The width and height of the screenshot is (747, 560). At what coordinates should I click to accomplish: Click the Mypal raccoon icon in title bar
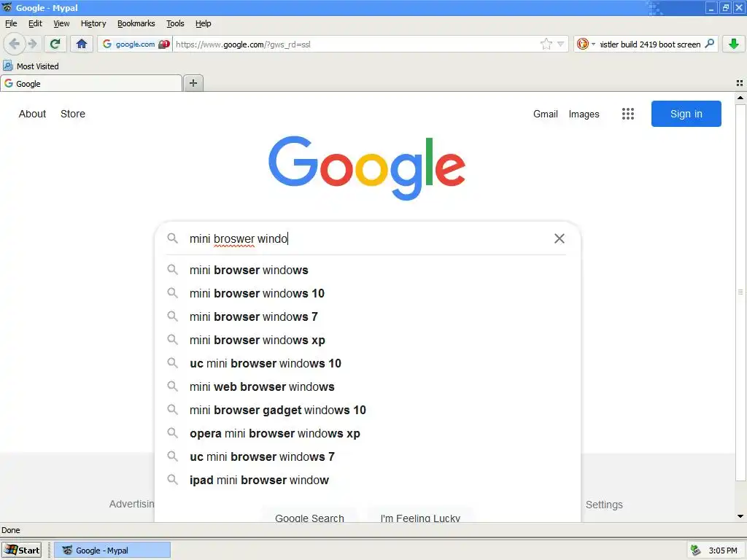click(7, 7)
